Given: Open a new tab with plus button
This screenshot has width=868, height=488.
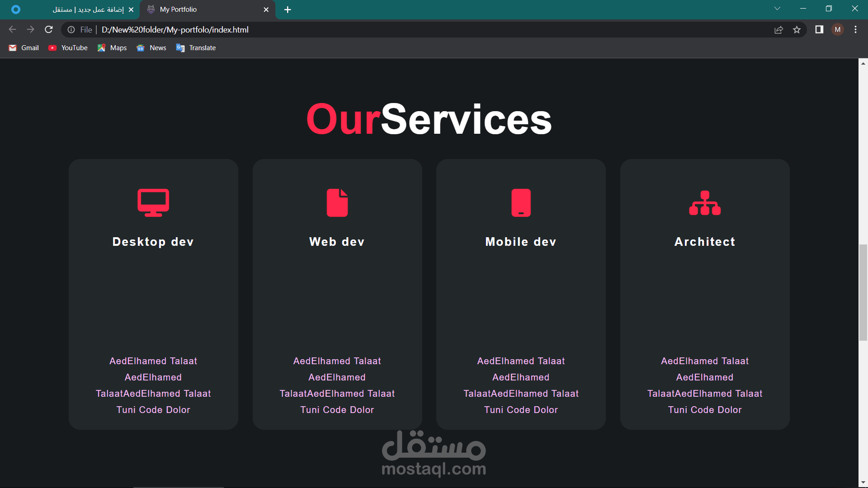Looking at the screenshot, I should [x=288, y=9].
